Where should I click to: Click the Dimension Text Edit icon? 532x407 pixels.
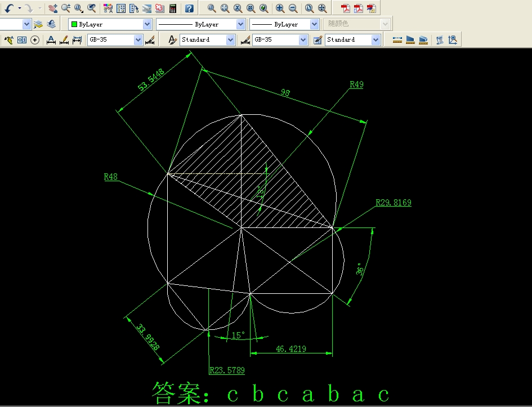click(64, 39)
